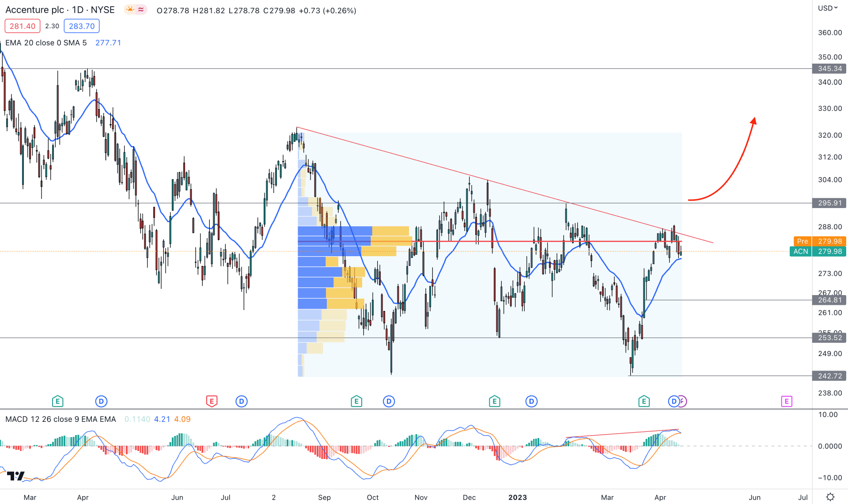Open the USD currency dropdown
This screenshot has width=848, height=504.
pos(828,8)
